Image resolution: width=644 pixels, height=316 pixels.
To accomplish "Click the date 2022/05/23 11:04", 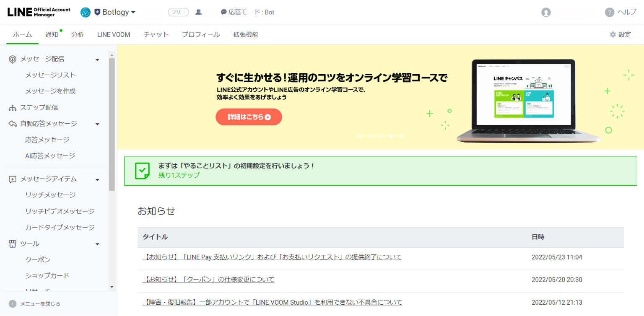I will tap(557, 257).
